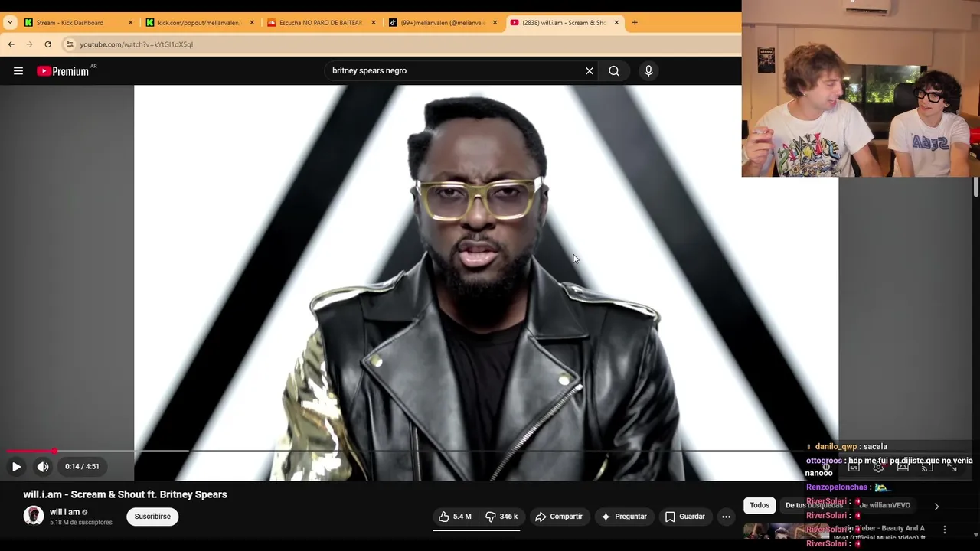This screenshot has width=980, height=551.
Task: Close the Stream - Kick Dashboard tab
Action: coord(130,23)
